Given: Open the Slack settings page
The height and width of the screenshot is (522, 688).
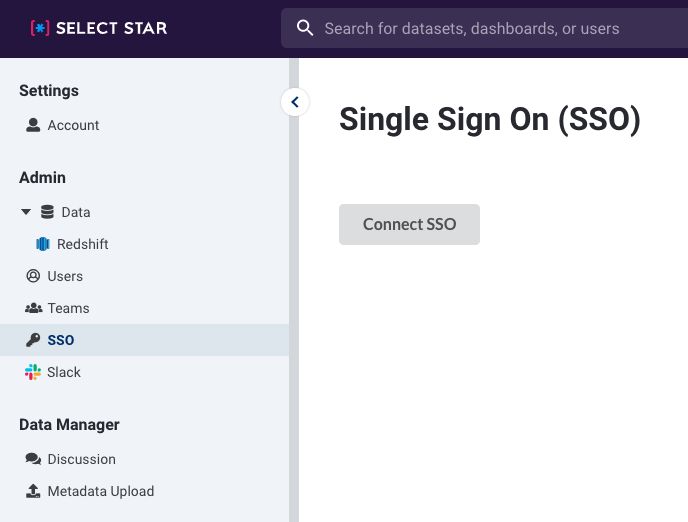Looking at the screenshot, I should [64, 372].
